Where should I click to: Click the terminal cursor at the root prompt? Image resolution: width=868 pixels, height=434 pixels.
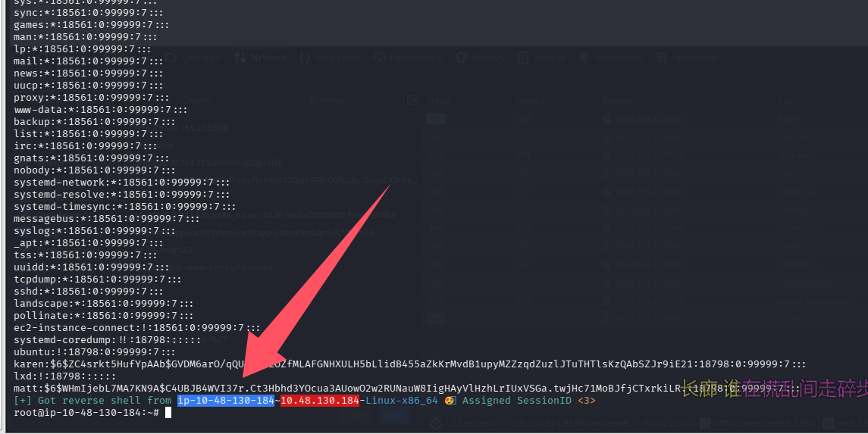[168, 413]
